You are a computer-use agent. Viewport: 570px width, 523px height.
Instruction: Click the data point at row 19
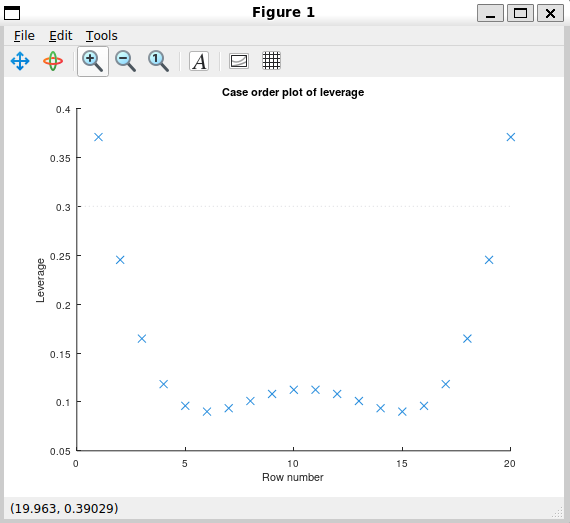489,260
